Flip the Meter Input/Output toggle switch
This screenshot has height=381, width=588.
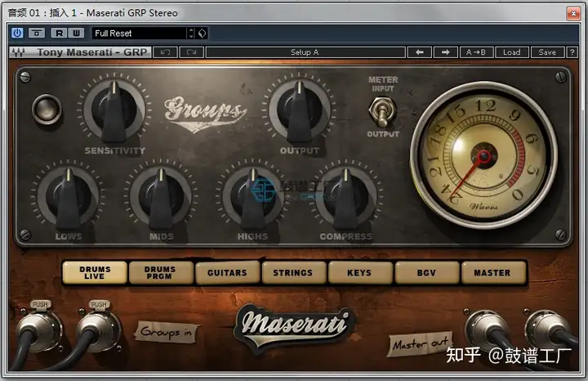click(x=382, y=112)
